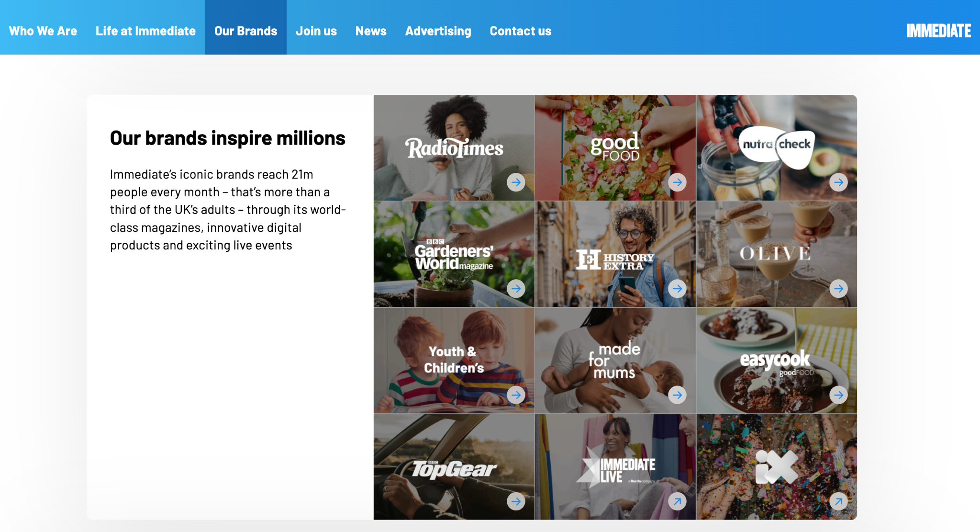Click the arrow icon on Radio Times tile
This screenshot has width=980, height=532.
[x=516, y=182]
